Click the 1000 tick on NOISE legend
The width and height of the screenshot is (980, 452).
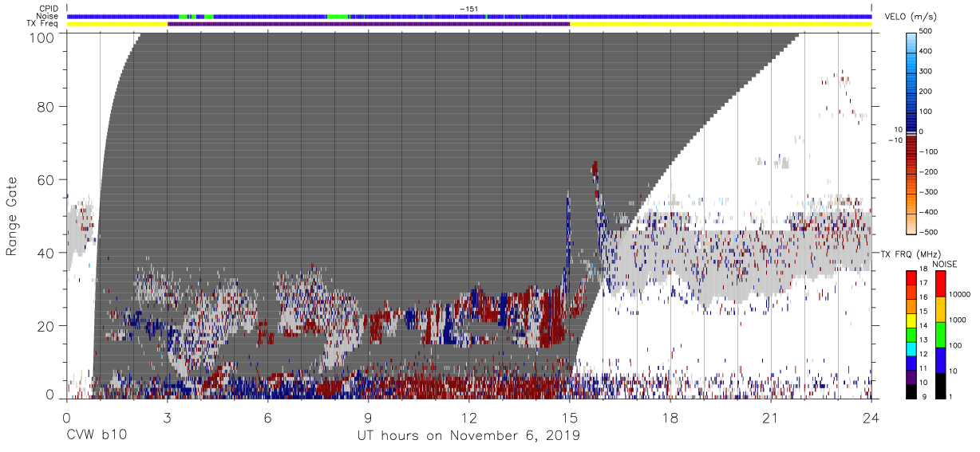pos(957,320)
